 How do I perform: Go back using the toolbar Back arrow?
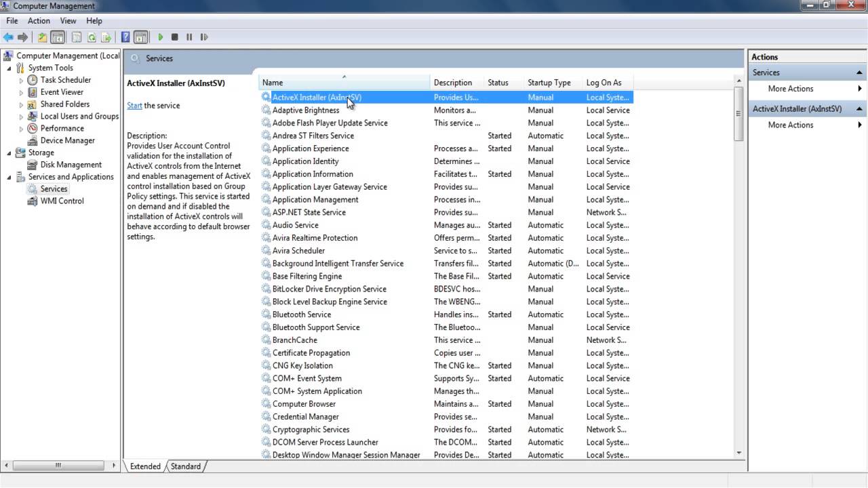[8, 37]
